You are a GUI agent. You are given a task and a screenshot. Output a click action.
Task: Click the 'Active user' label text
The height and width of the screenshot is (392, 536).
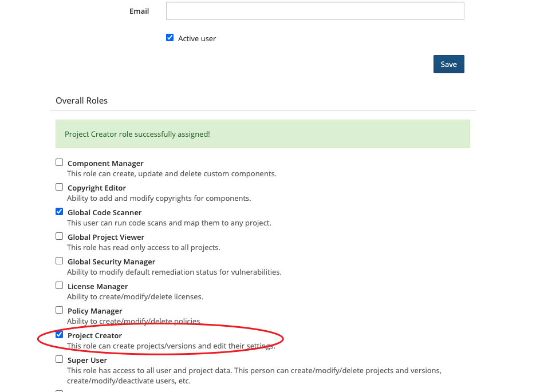197,38
